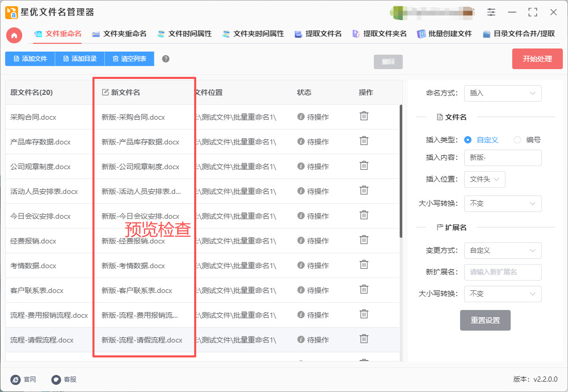
Task: Click the 清空列表 button
Action: (x=129, y=59)
